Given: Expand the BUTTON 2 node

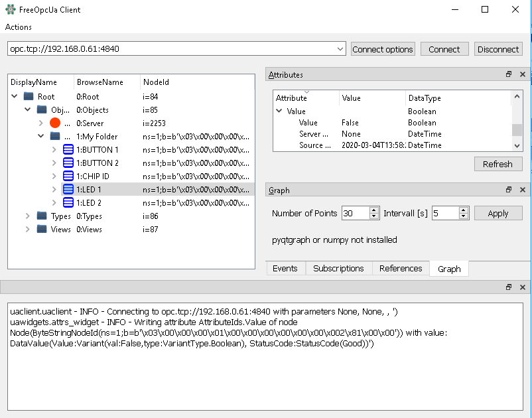Looking at the screenshot, I should [54, 163].
